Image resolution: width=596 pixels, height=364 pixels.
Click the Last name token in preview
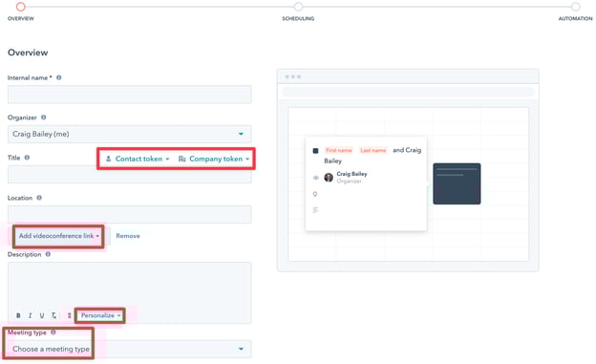tap(372, 150)
